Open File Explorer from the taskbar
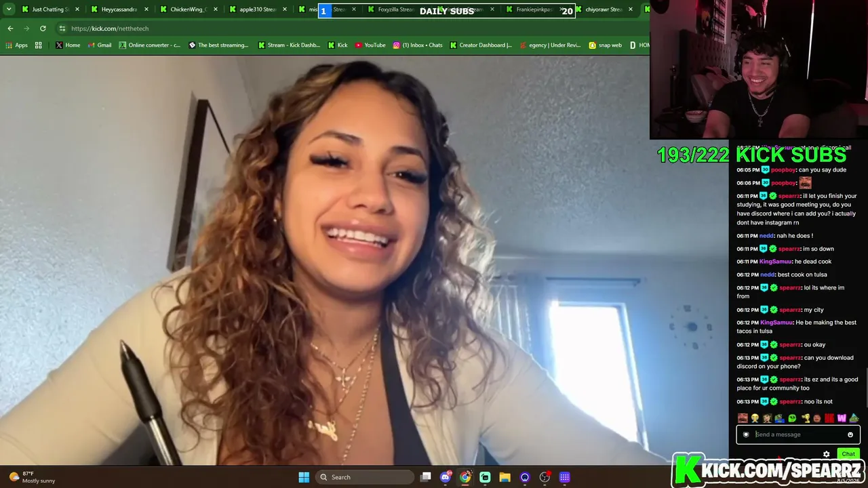Viewport: 868px width, 488px height. click(505, 477)
